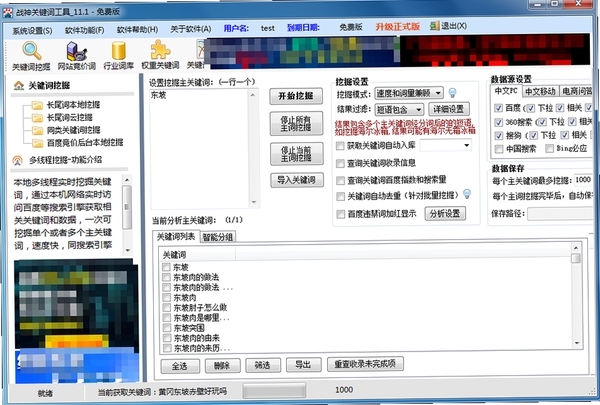Enable 百度违禁词加红显示 checkbox

point(340,214)
